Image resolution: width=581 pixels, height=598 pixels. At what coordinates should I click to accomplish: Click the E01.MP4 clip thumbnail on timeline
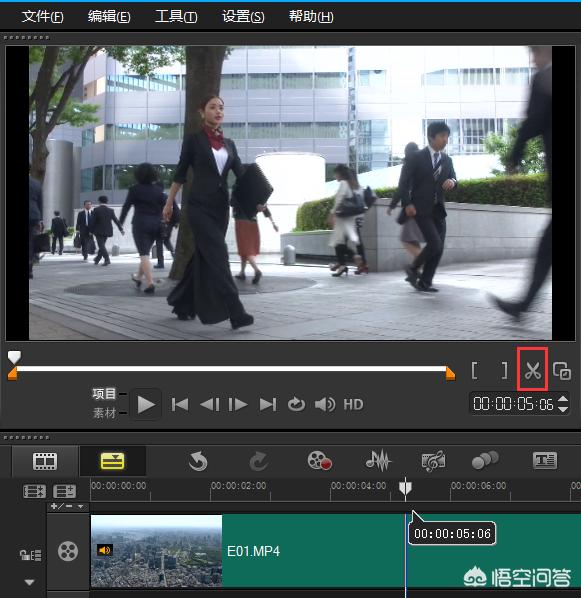(x=156, y=551)
